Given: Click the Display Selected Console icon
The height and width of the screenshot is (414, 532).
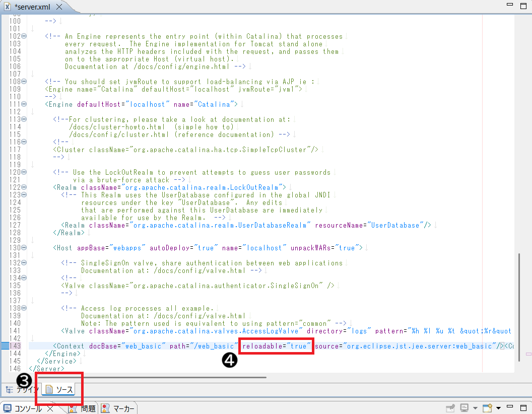Looking at the screenshot, I should point(464,408).
